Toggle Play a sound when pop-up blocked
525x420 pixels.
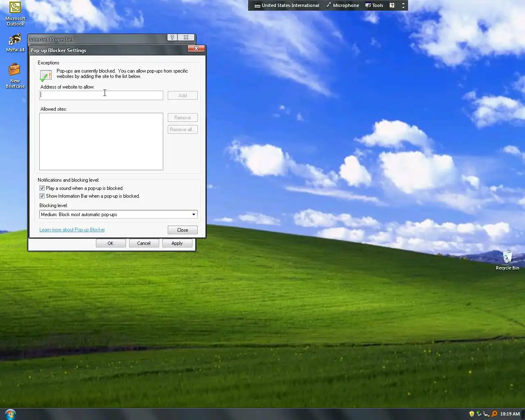tap(42, 188)
